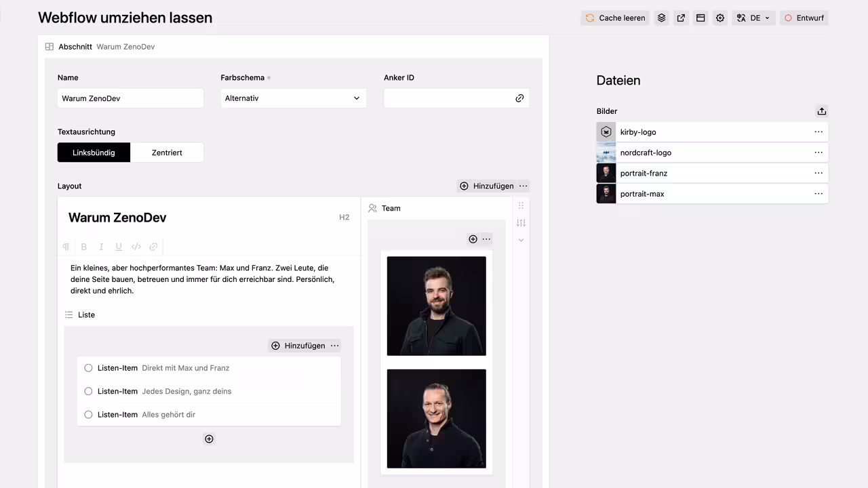
Task: Click the paragraph text about Max und Franz
Action: point(203,279)
